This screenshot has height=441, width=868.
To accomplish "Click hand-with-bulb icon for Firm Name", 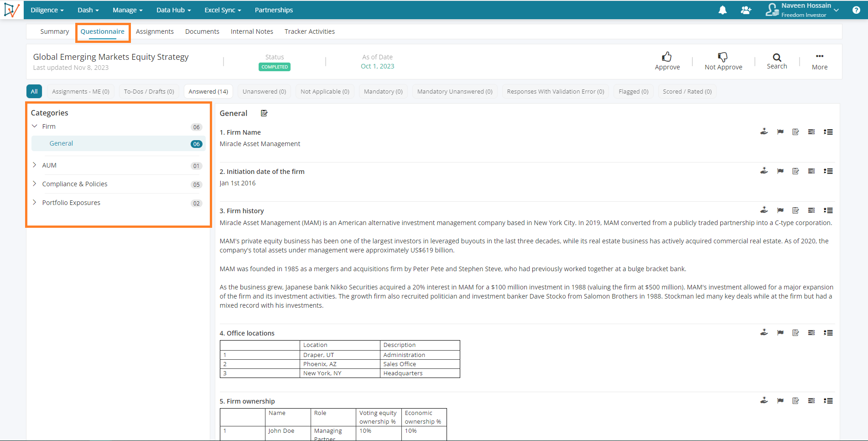I will [x=764, y=131].
